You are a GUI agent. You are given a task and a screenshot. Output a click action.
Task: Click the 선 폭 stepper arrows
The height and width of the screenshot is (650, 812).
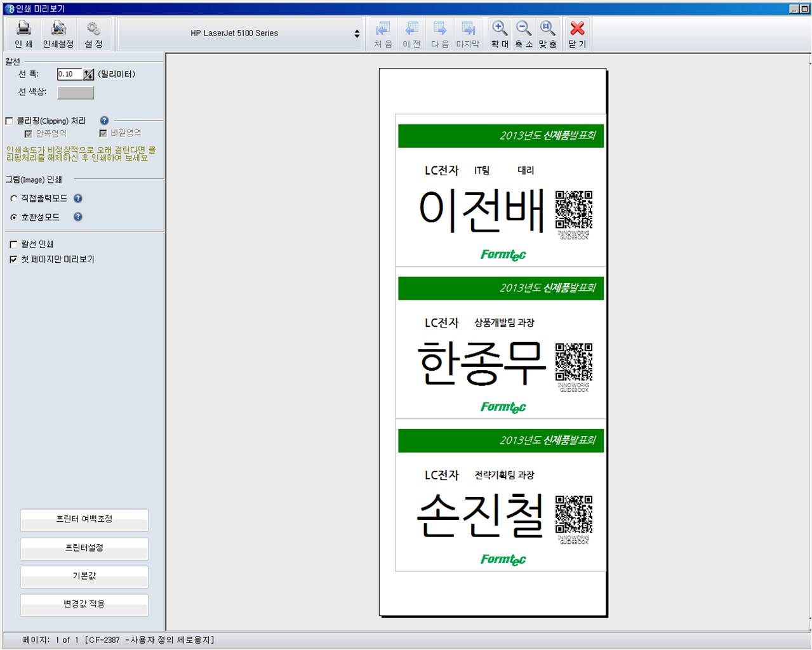(x=88, y=74)
